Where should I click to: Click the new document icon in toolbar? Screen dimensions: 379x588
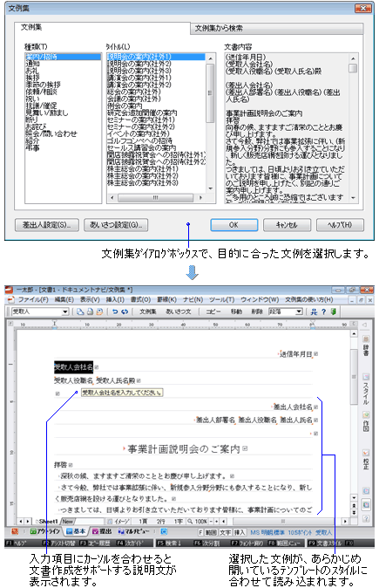80,311
